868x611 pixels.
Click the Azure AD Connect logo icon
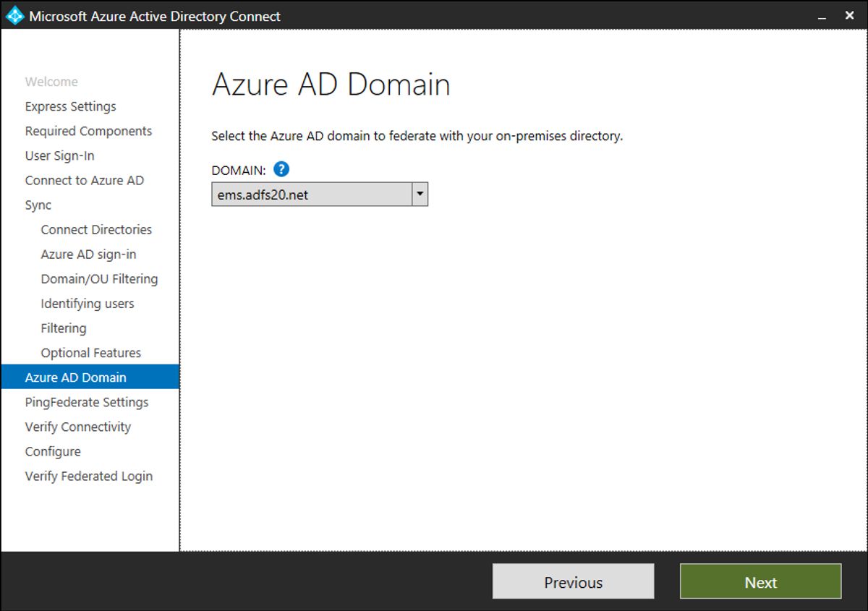pos(14,15)
